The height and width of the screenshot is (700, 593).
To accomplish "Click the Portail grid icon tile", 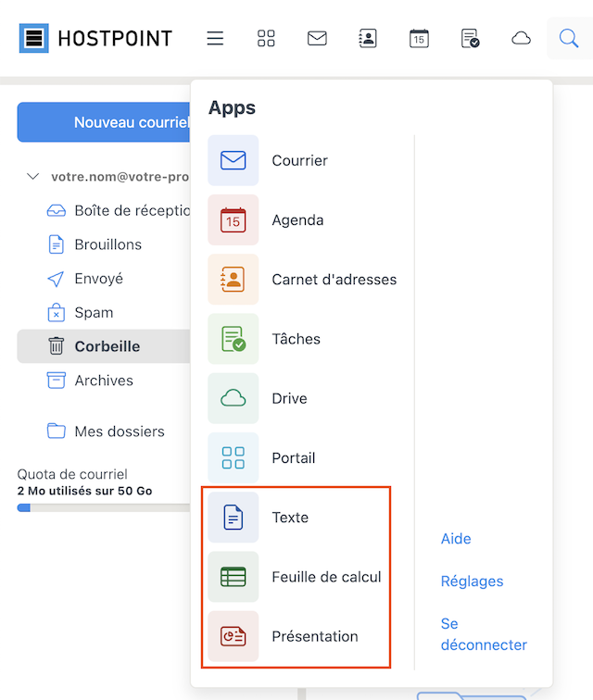I will (233, 457).
